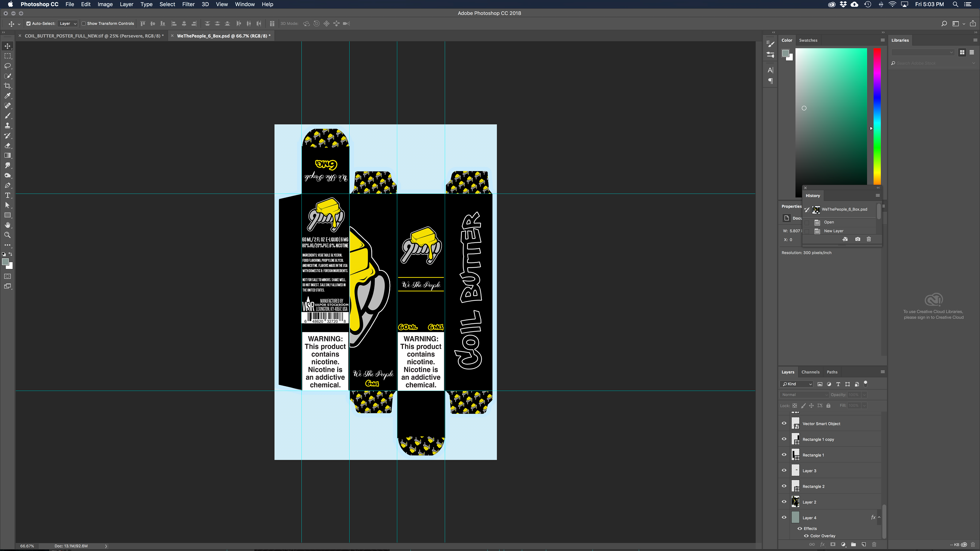The height and width of the screenshot is (551, 980).
Task: Select the Eraser tool
Action: pos(8,146)
